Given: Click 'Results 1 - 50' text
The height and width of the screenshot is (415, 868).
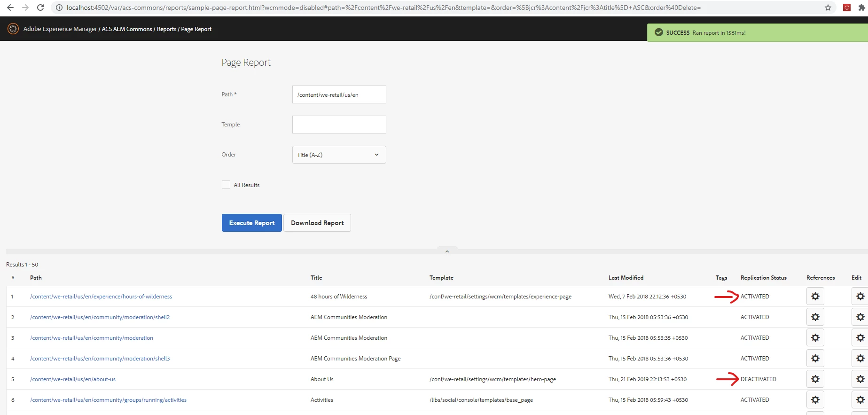Looking at the screenshot, I should pos(22,265).
